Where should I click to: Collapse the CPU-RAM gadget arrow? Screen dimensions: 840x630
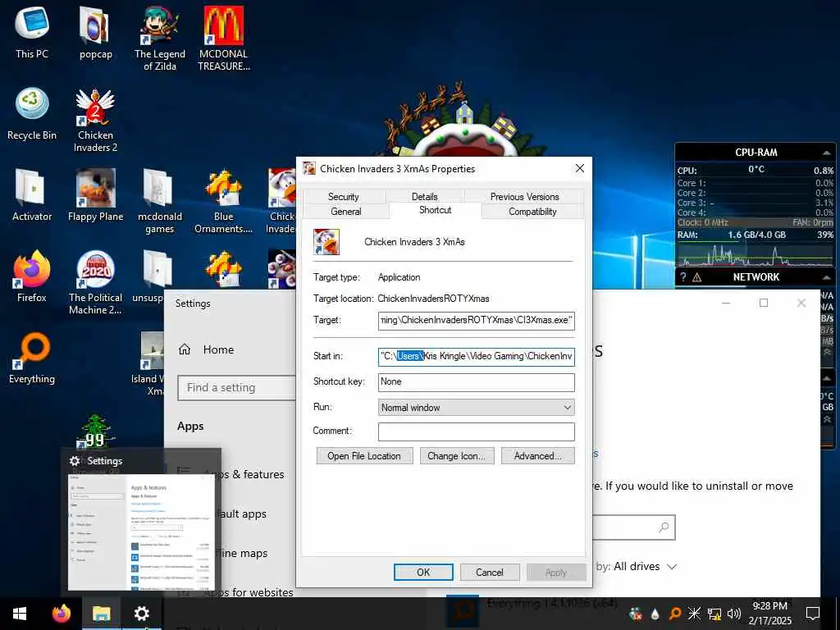coord(826,153)
